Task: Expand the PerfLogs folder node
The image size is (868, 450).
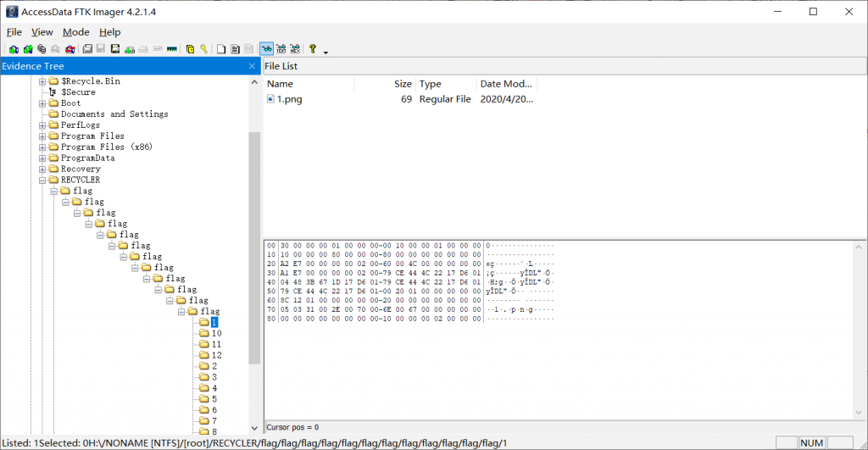Action: tap(42, 125)
